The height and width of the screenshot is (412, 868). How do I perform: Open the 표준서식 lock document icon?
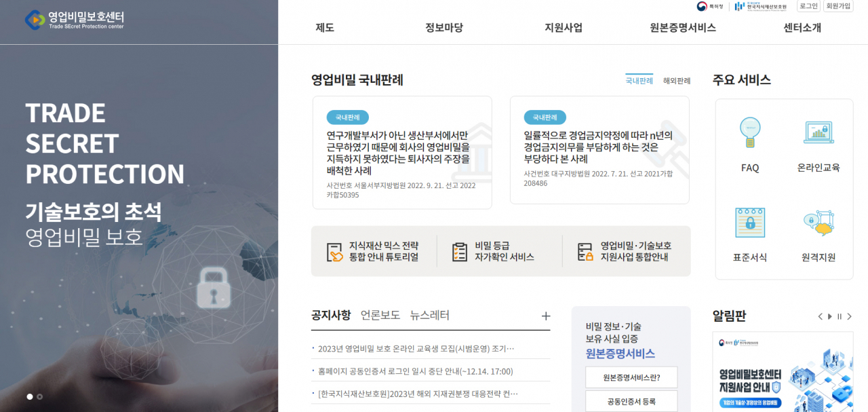click(750, 223)
